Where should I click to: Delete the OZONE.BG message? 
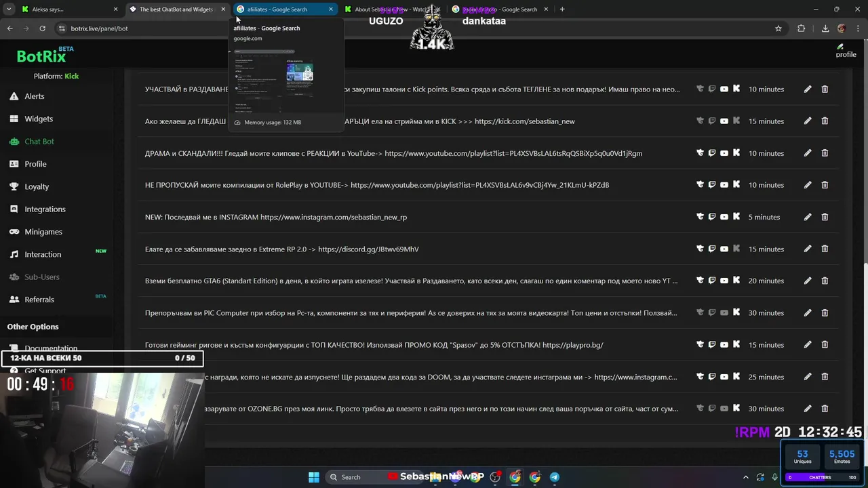(x=825, y=409)
